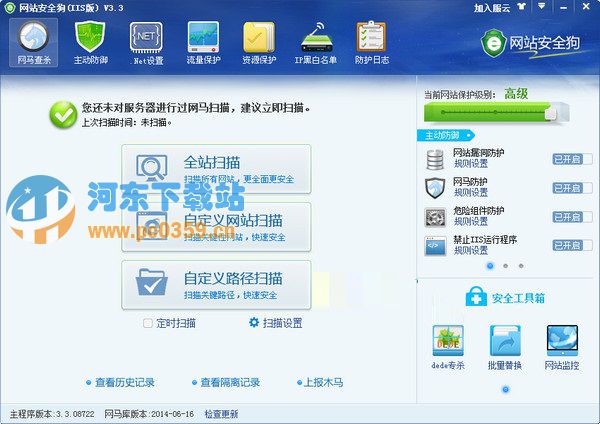Click the app icon in title bar
Screen dimensions: 600x424
click(x=9, y=7)
